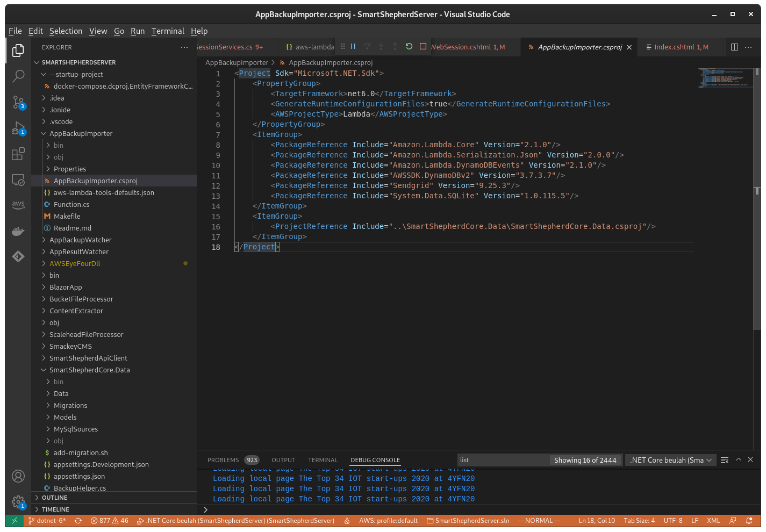Change encoding UTF-8
766x532 pixels.
673,521
